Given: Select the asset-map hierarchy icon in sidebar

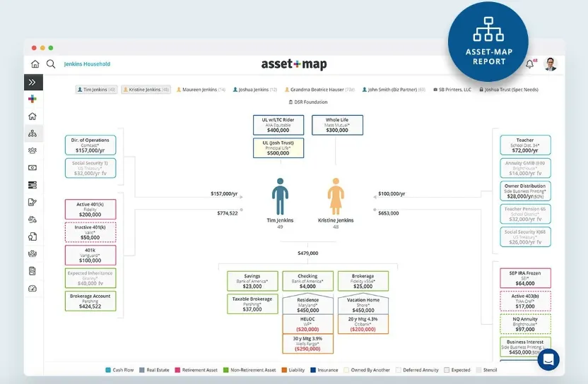Looking at the screenshot, I should [33, 133].
